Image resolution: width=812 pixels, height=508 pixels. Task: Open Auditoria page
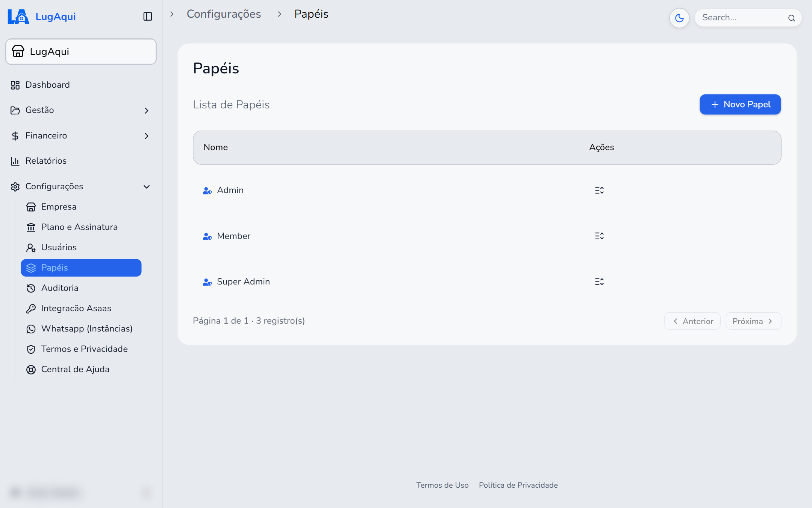(x=81, y=288)
